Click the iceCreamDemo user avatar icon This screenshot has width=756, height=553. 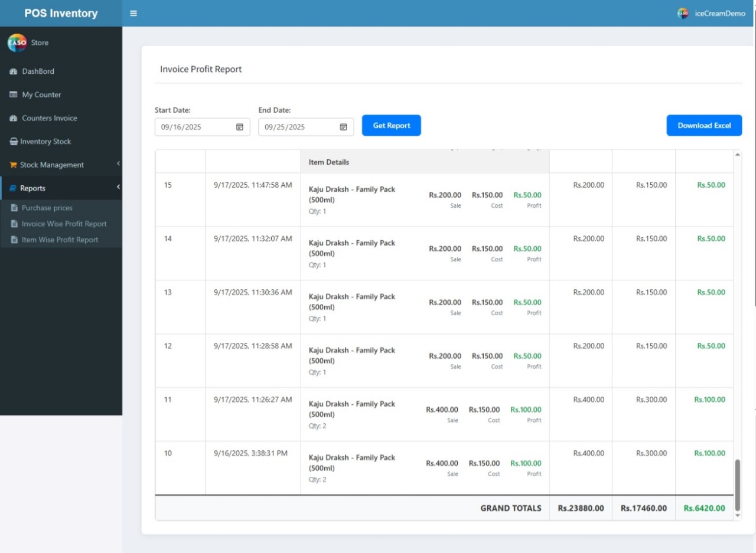click(x=683, y=14)
